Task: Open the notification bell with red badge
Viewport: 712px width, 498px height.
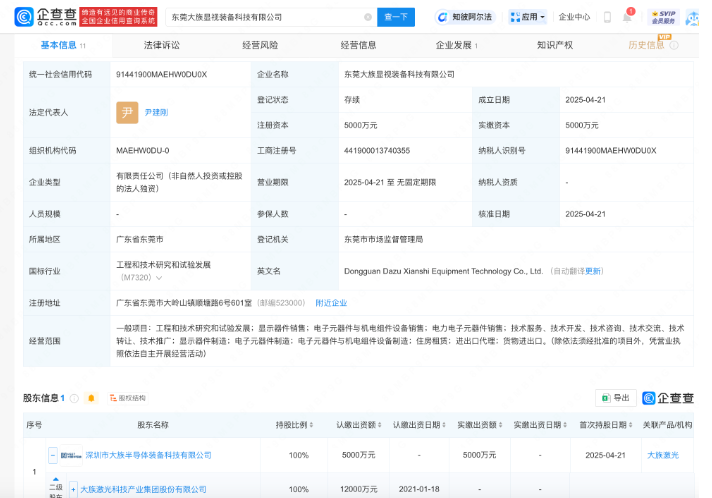Action: click(628, 17)
